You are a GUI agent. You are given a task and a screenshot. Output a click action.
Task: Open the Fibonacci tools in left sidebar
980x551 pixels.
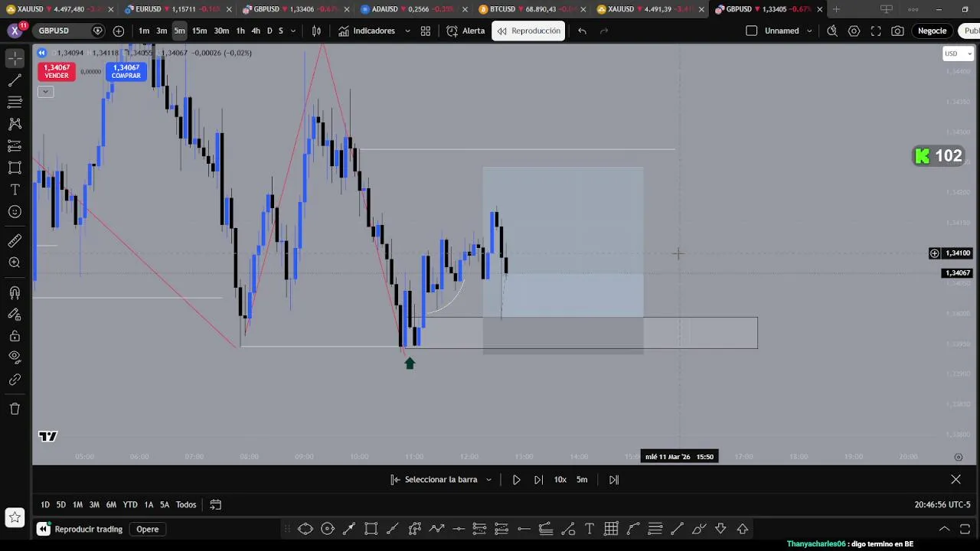(x=15, y=102)
